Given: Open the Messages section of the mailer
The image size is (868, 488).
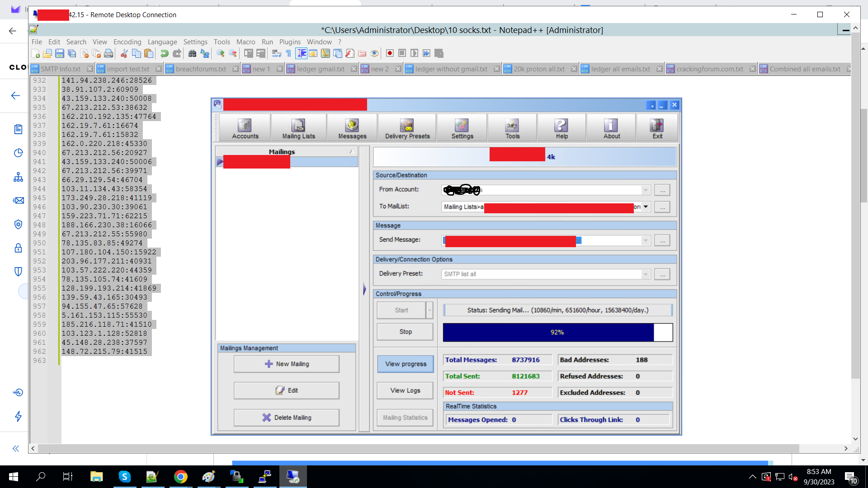Looking at the screenshot, I should (352, 128).
